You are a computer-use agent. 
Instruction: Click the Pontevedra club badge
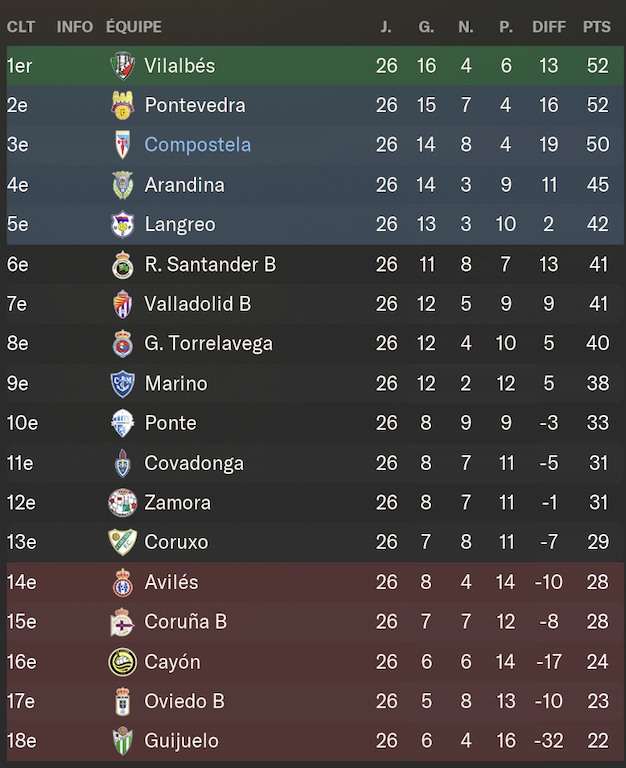click(x=122, y=105)
